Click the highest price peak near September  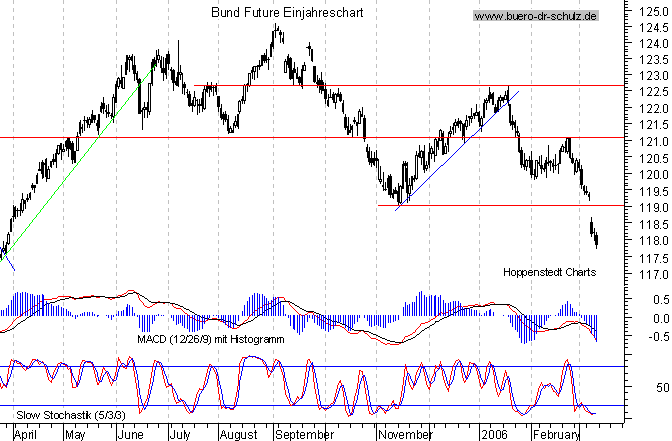(x=276, y=28)
